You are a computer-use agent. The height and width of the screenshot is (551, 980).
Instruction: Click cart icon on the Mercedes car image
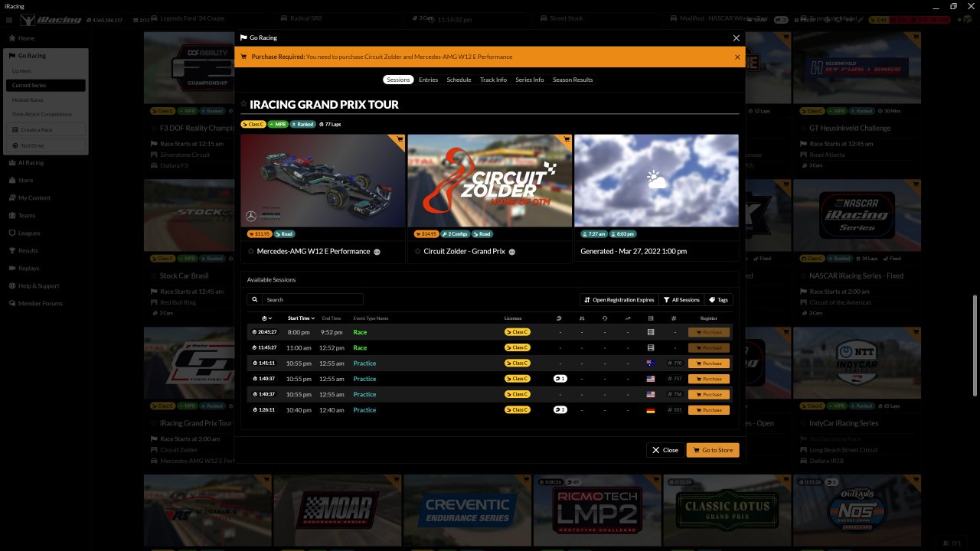point(400,139)
